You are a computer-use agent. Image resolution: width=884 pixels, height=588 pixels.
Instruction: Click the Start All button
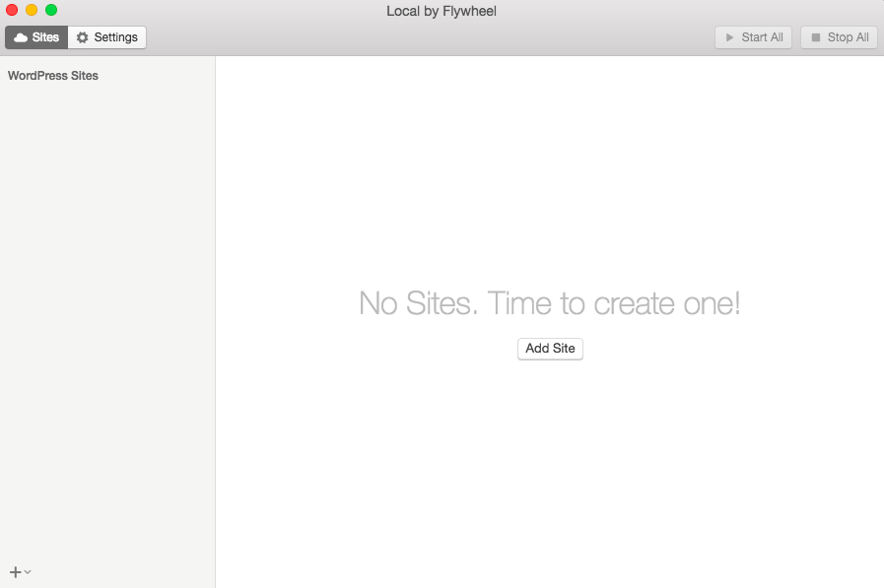tap(753, 37)
